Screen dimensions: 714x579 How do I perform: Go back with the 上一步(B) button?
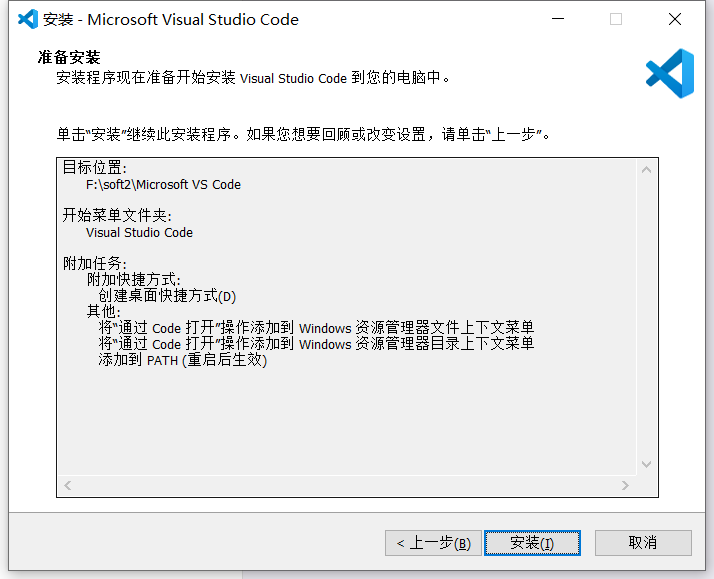(x=433, y=543)
